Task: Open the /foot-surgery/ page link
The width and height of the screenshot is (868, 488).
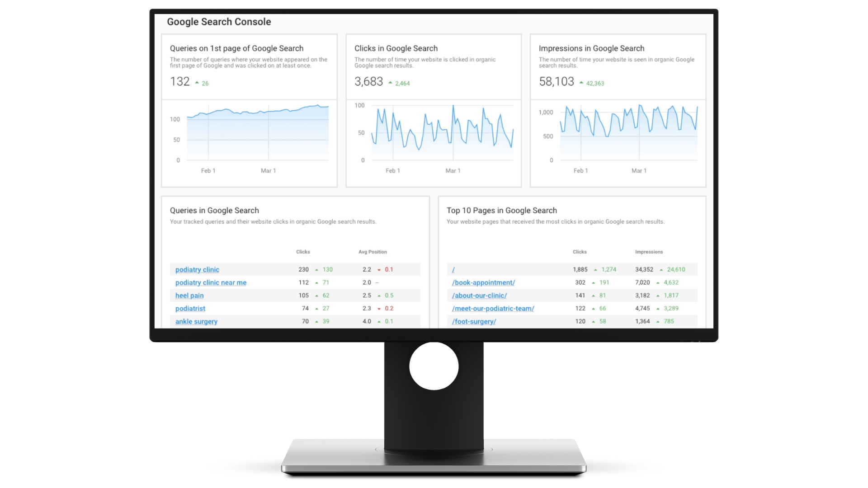Action: (x=473, y=321)
